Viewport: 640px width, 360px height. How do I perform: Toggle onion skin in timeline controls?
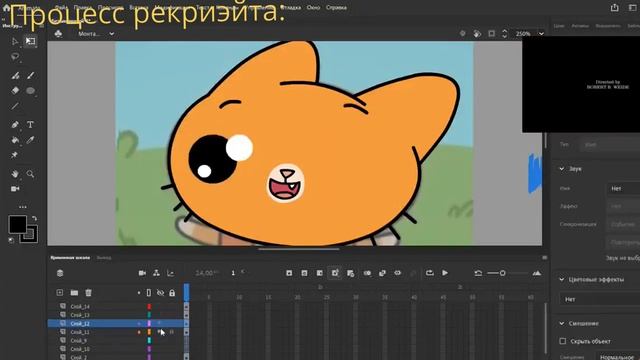pos(367,273)
